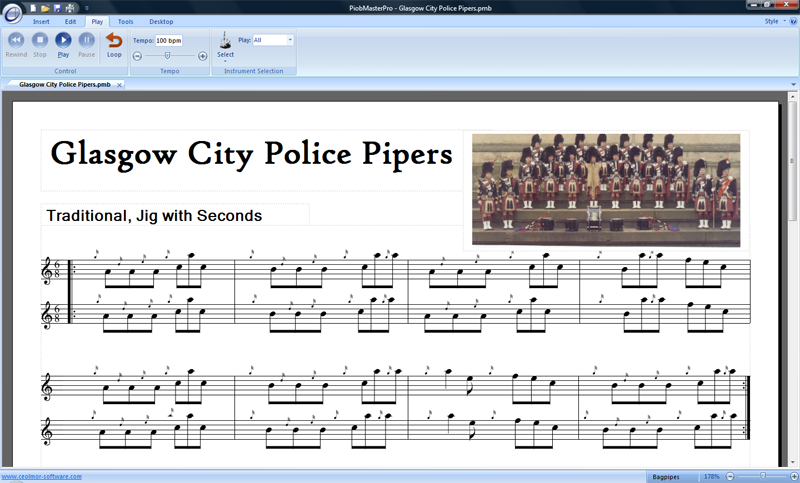Screen dimensions: 800x483
Task: Switch to the Tools ribbon tab
Action: pyautogui.click(x=125, y=20)
